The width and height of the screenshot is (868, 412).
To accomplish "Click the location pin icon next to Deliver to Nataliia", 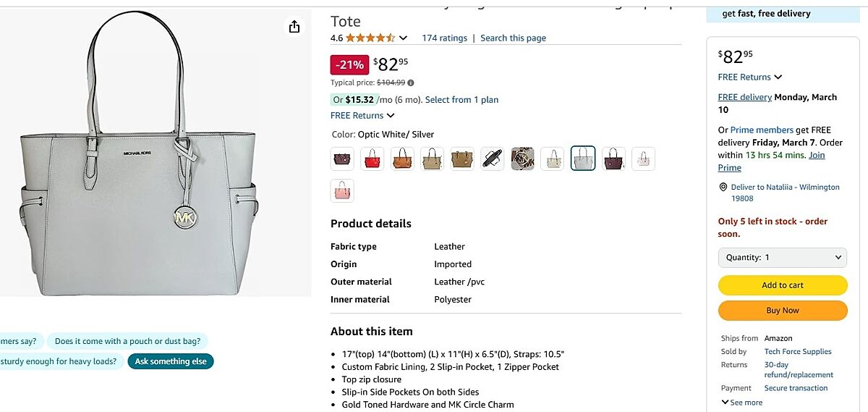I will (x=723, y=187).
